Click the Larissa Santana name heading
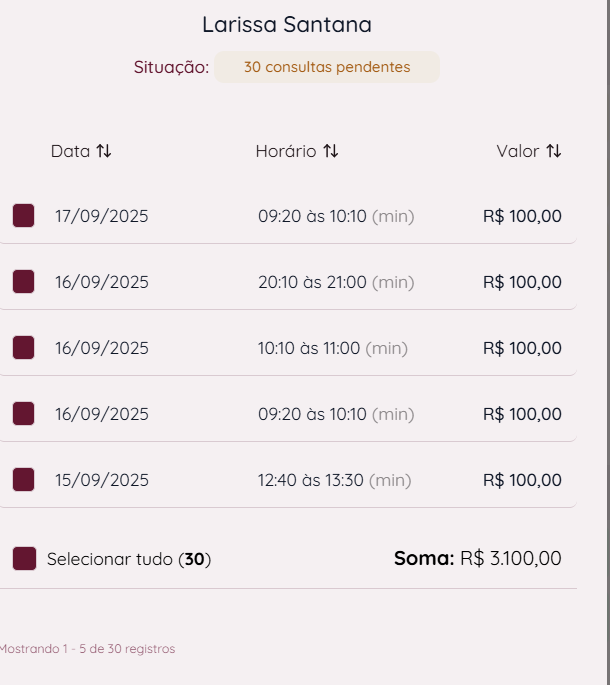The width and height of the screenshot is (610, 685). click(x=287, y=25)
